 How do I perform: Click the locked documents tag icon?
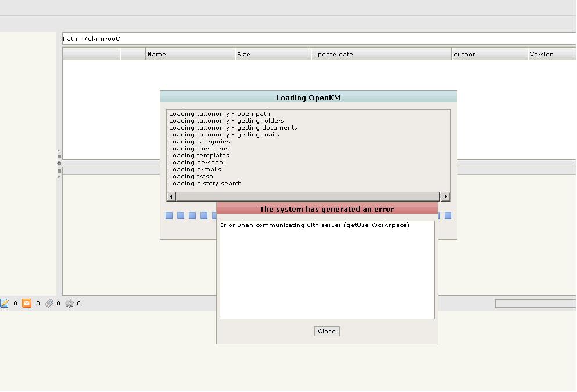pos(49,303)
